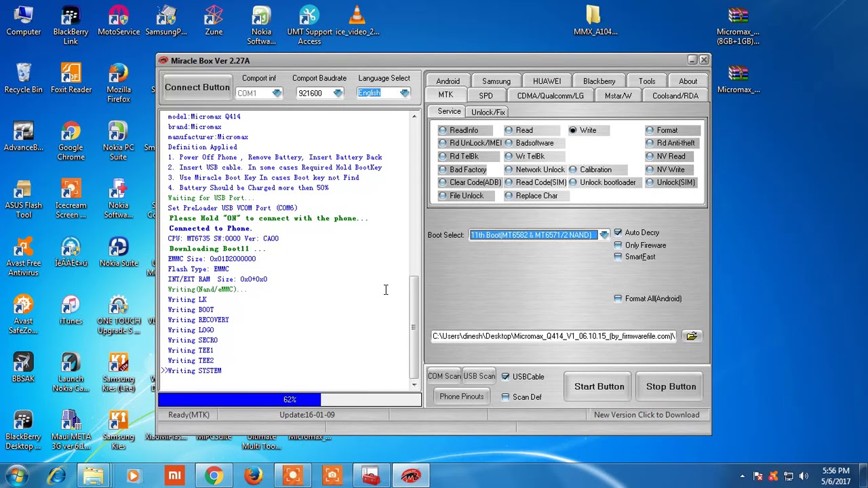Open Google Chrome desktop shortcut
The width and height of the screenshot is (868, 488).
[71, 140]
